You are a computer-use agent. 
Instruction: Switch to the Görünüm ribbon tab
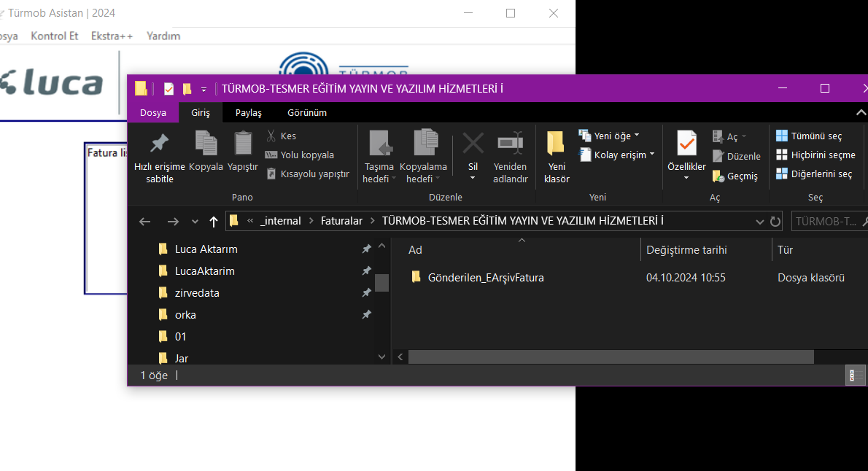click(x=307, y=112)
